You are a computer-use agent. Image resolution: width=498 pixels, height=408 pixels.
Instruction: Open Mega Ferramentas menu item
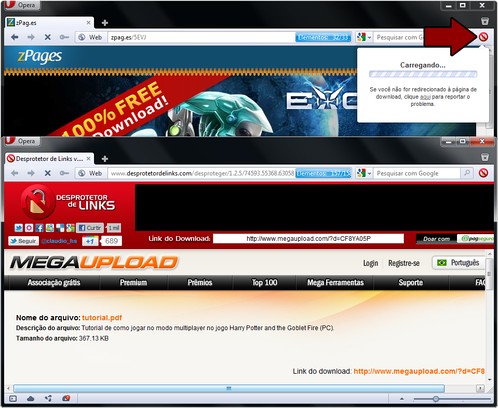pos(335,283)
